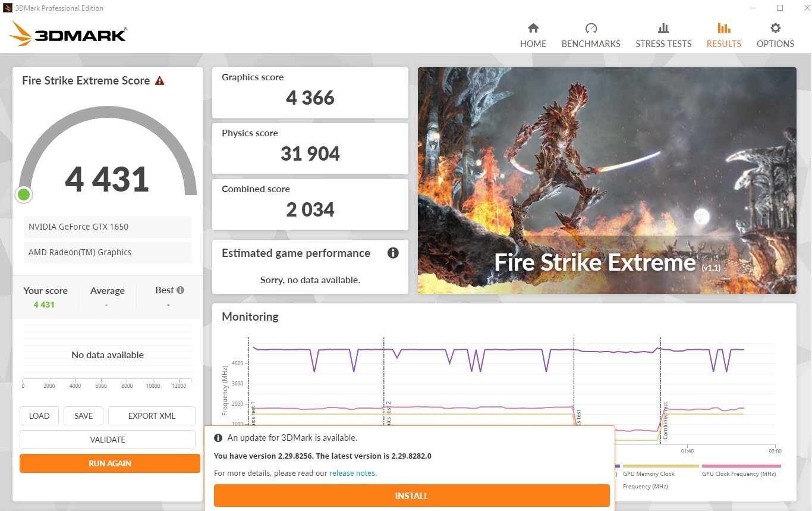812x511 pixels.
Task: Click the LOAD button
Action: 39,416
